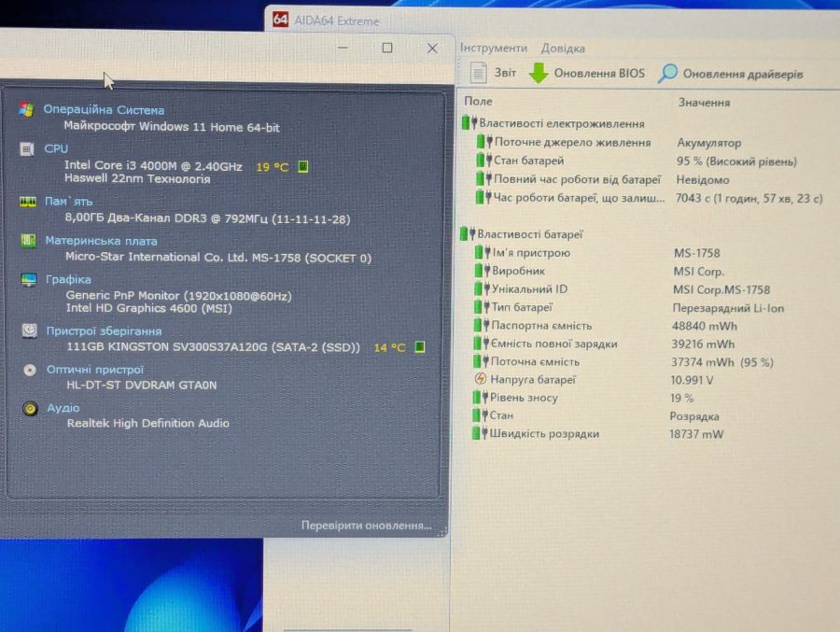Click the green SSD temperature indicator at 14 °C
The image size is (840, 632).
pyautogui.click(x=420, y=347)
